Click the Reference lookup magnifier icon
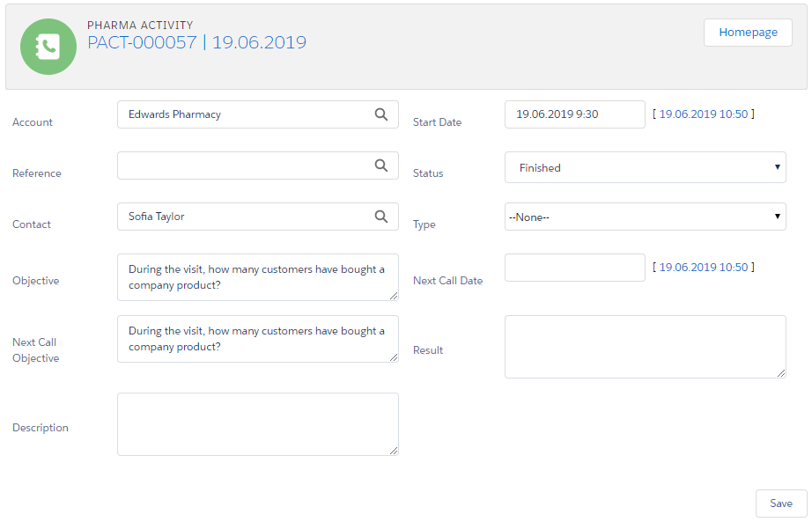 pos(380,165)
